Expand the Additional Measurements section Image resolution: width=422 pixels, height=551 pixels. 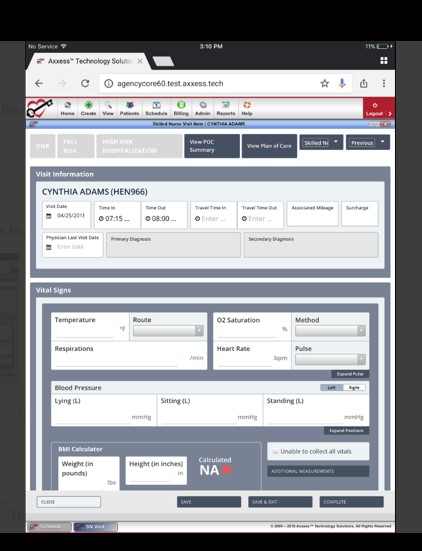pos(318,471)
